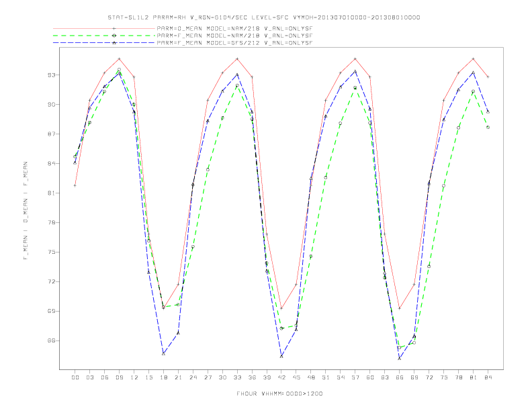Image resolution: width=532 pixels, height=411 pixels.
Task: Select legend entry PARM=F_MEAN MODEL=NAM/218
Action: 234,36
